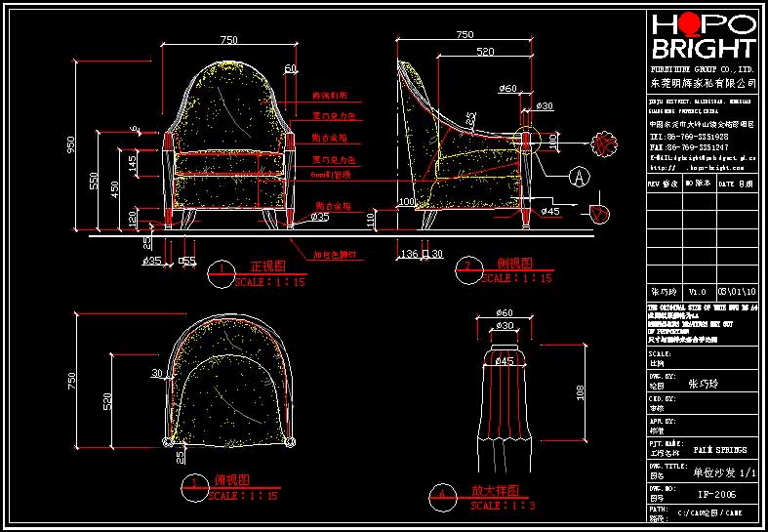Click the 6mm pipe annotation label
Viewport: 768px width, 532px height.
click(329, 175)
